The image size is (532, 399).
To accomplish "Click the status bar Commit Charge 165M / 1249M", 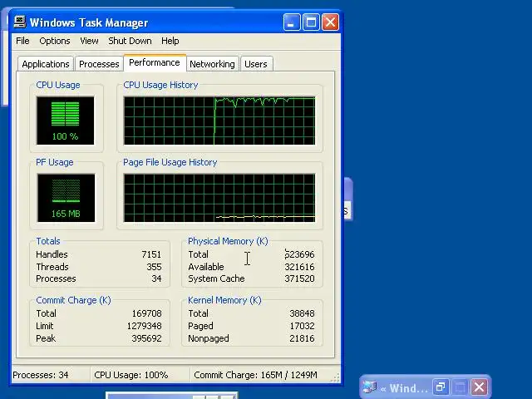I will [255, 375].
